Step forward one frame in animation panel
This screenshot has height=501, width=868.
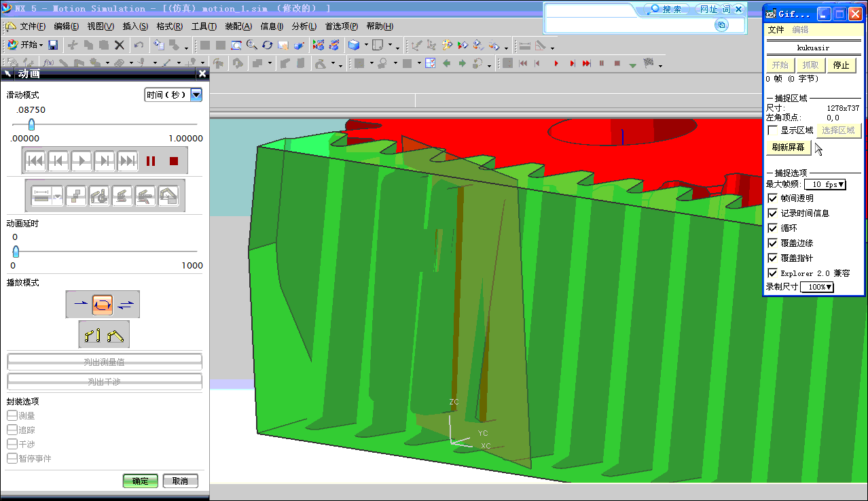click(105, 161)
